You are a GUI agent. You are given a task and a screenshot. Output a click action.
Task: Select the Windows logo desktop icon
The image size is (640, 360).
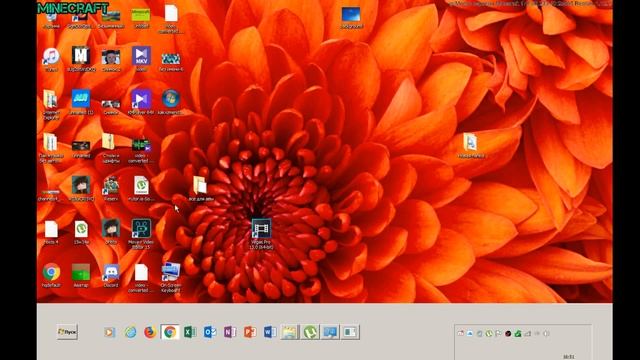(171, 102)
